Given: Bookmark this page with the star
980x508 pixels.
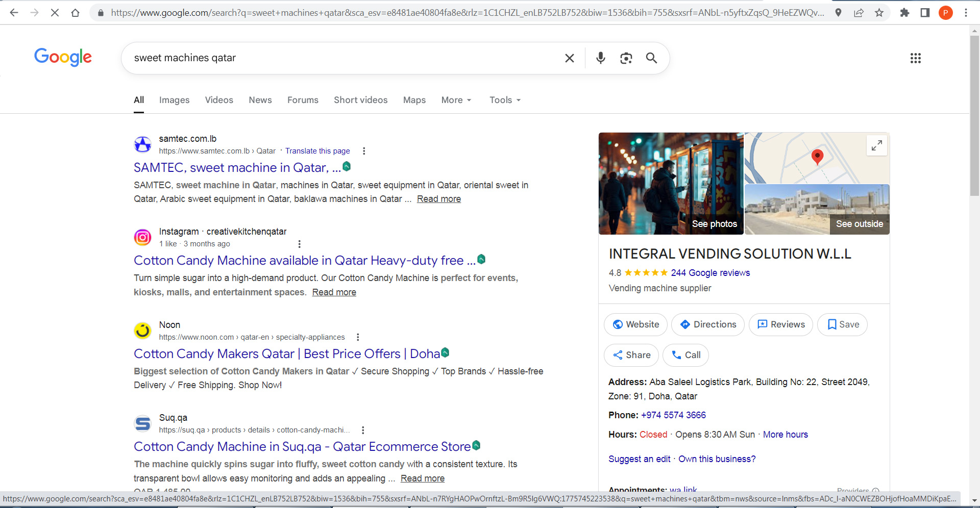Looking at the screenshot, I should click(879, 13).
